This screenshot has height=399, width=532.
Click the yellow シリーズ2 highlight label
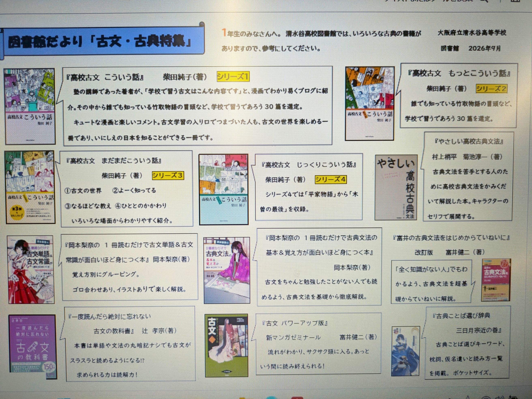491,89
